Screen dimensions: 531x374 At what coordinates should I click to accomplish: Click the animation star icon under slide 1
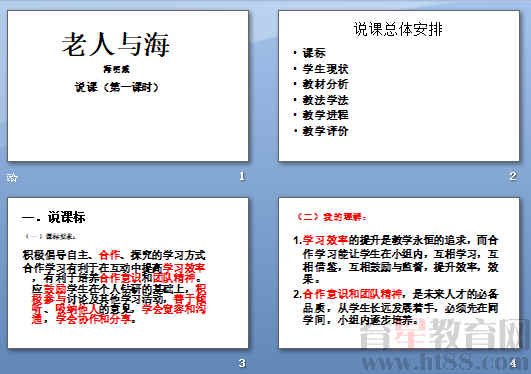[x=12, y=177]
